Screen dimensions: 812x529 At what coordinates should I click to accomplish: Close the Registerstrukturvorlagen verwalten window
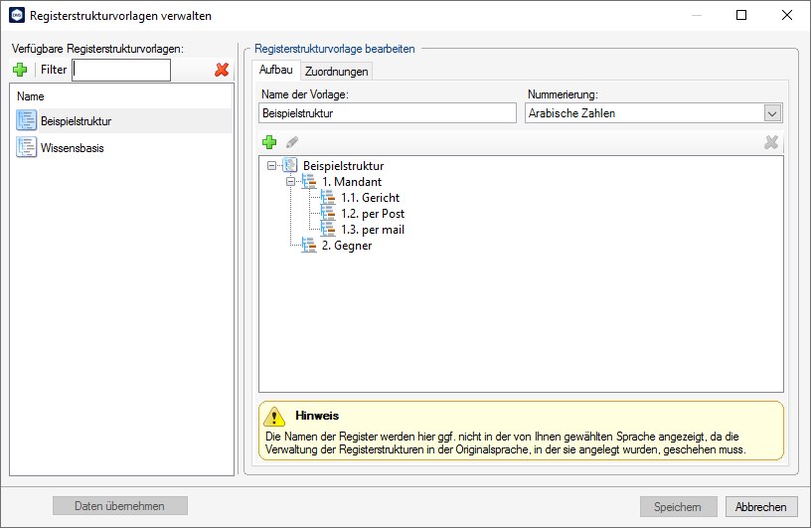(787, 15)
